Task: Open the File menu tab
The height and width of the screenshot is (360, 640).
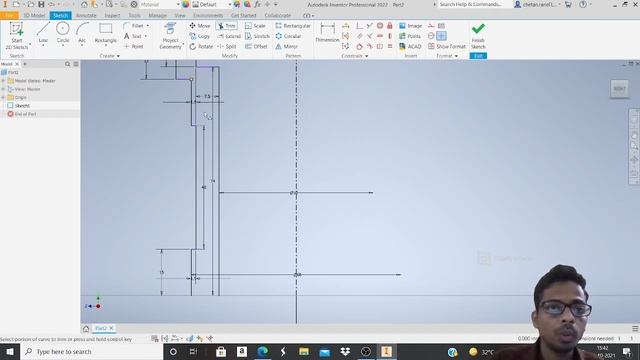Action: point(9,16)
